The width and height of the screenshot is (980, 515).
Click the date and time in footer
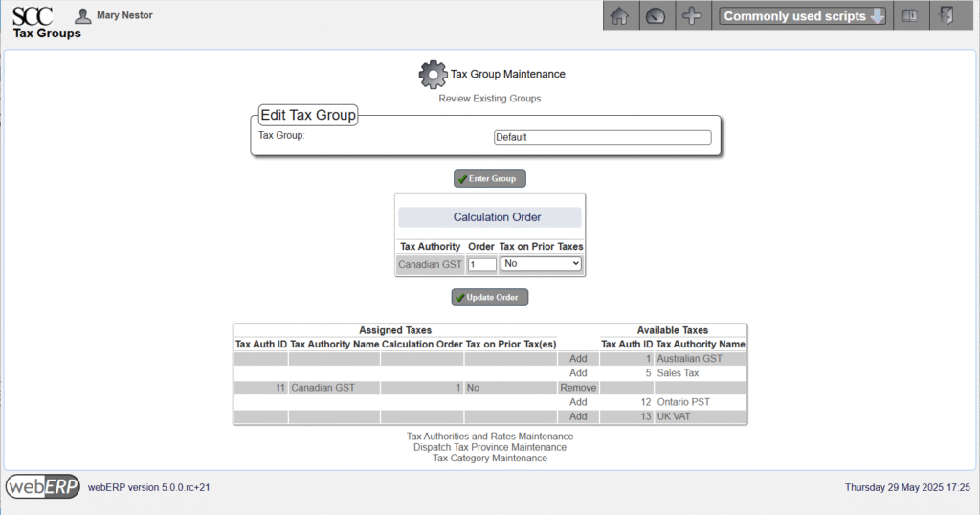point(907,487)
